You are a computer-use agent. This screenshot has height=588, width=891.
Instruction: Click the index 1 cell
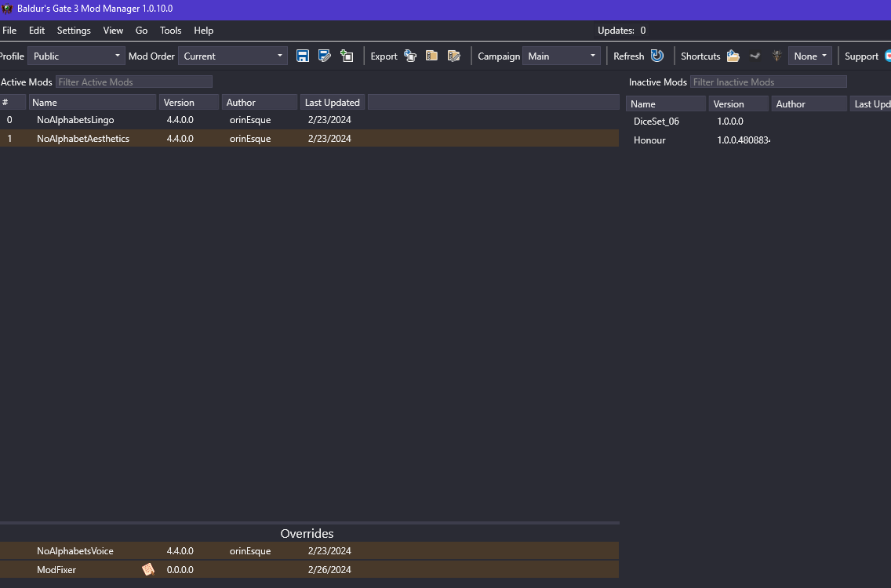click(x=9, y=138)
